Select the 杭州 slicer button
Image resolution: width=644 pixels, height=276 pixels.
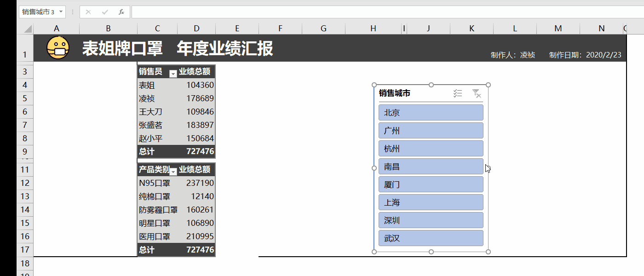(431, 148)
